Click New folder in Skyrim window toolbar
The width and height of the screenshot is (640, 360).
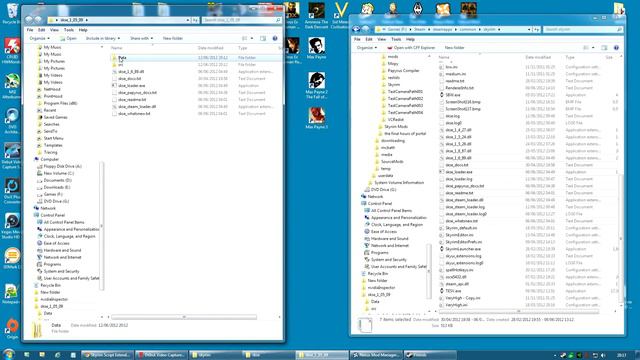click(454, 48)
